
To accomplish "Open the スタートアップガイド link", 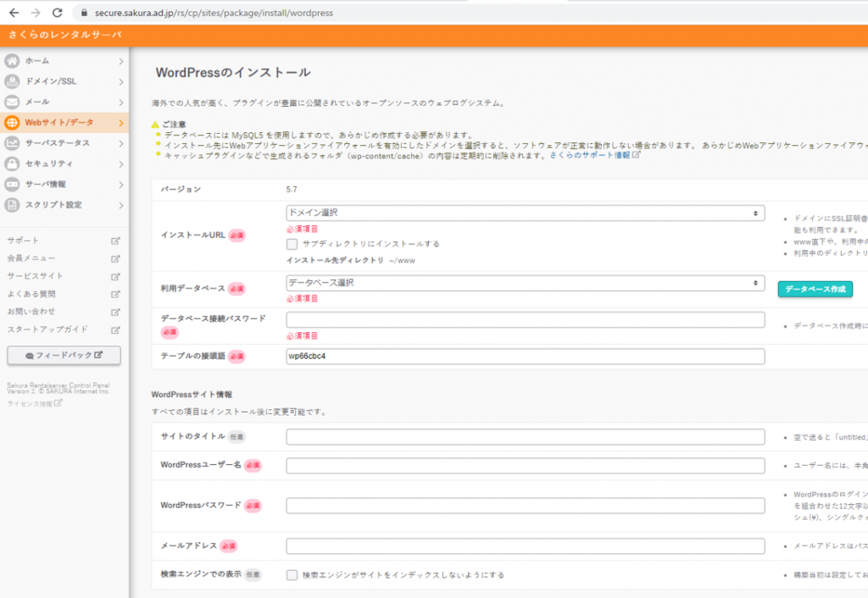I will pos(47,329).
